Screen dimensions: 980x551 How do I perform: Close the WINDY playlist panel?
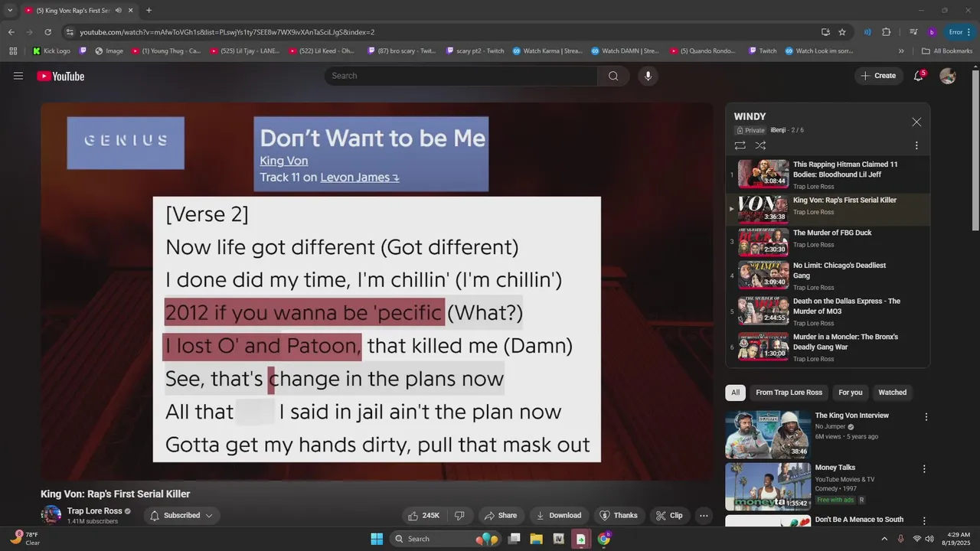click(x=916, y=122)
